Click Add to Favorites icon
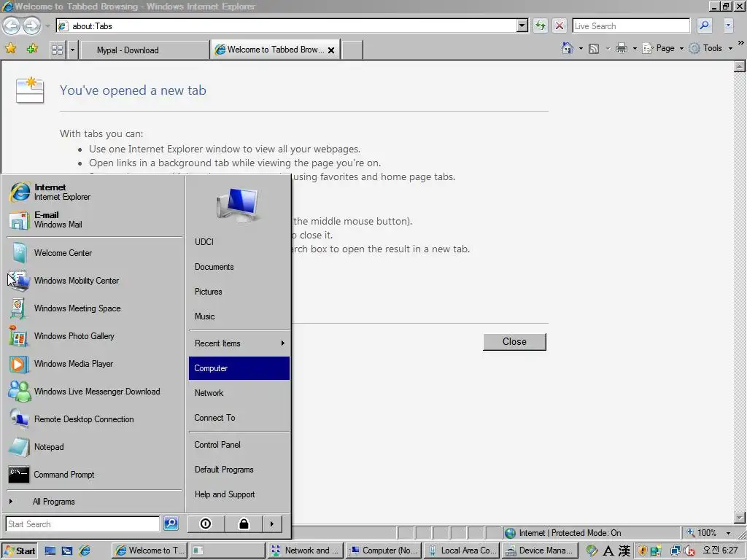The width and height of the screenshot is (747, 560). pyautogui.click(x=32, y=49)
